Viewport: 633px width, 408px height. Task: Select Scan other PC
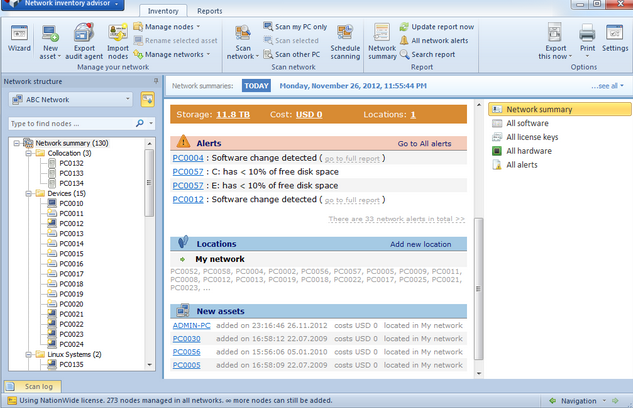(291, 54)
